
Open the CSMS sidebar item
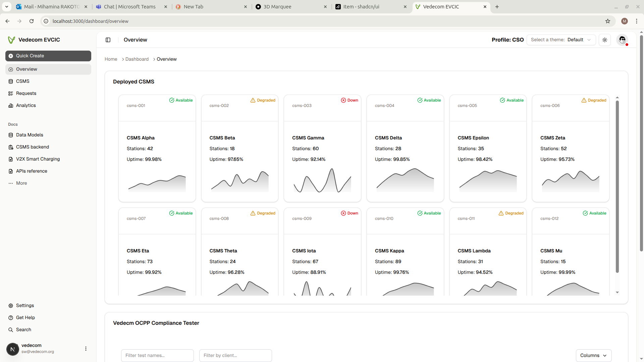[x=23, y=81]
